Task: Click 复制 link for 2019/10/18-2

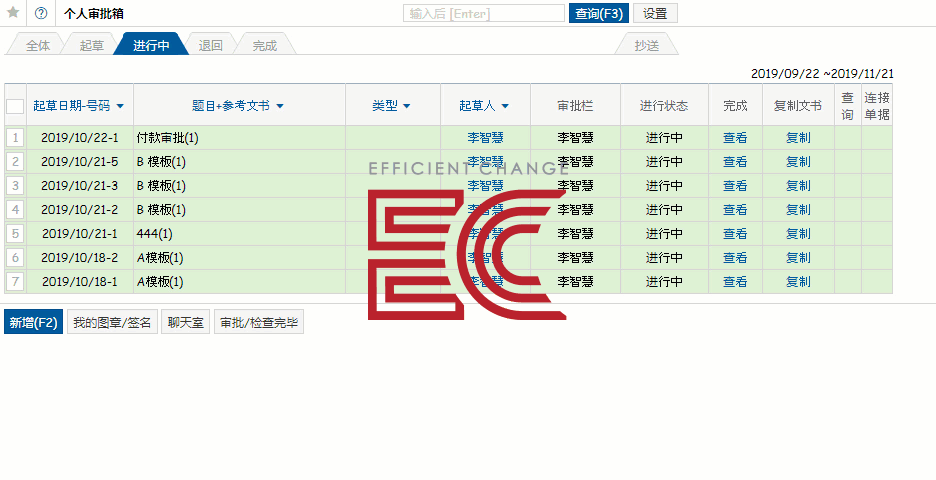Action: click(798, 257)
